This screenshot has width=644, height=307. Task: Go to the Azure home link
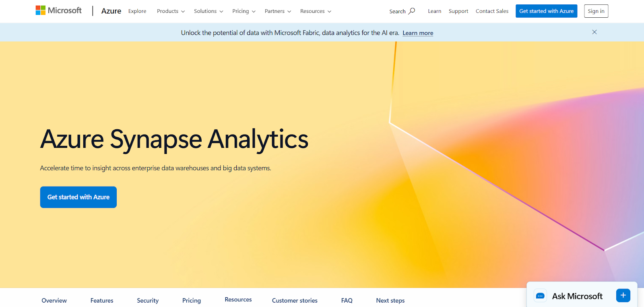(111, 11)
